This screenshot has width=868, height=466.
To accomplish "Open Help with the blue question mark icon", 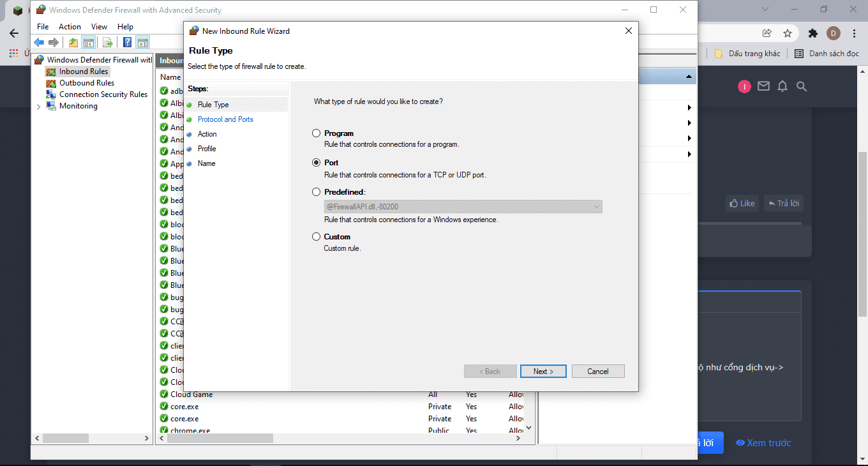I will tap(128, 43).
